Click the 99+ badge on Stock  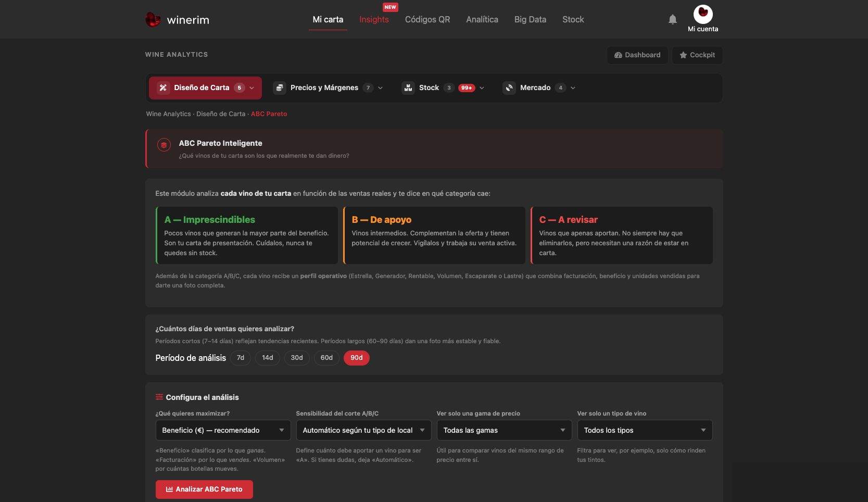(467, 87)
